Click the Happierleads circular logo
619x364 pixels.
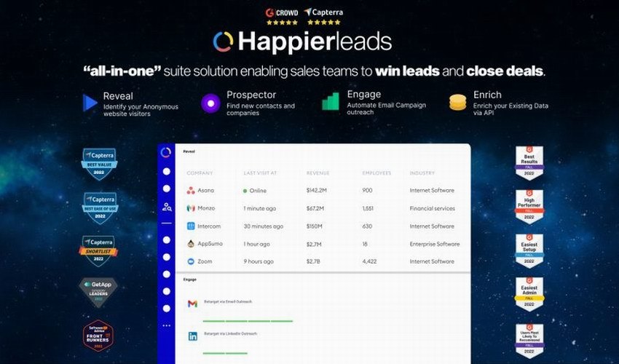(224, 41)
